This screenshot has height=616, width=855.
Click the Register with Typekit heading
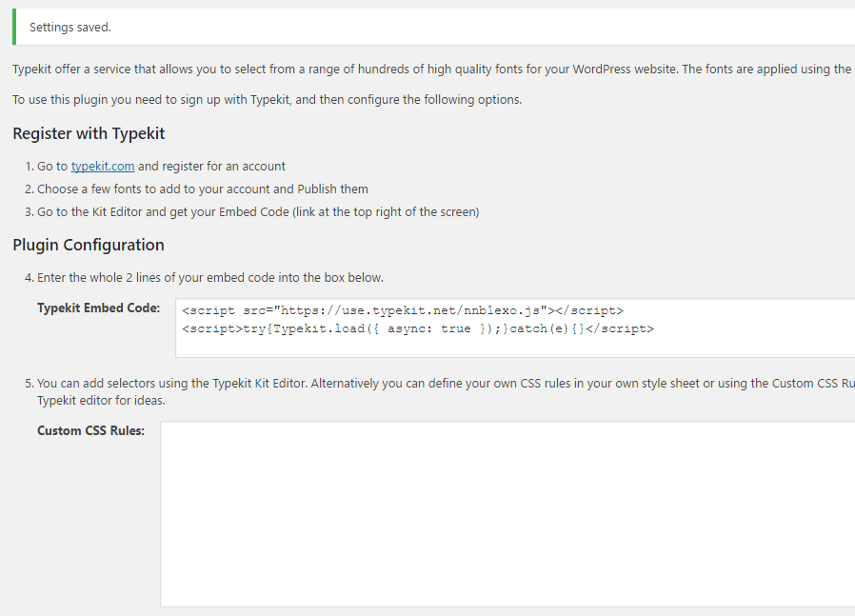pyautogui.click(x=89, y=133)
